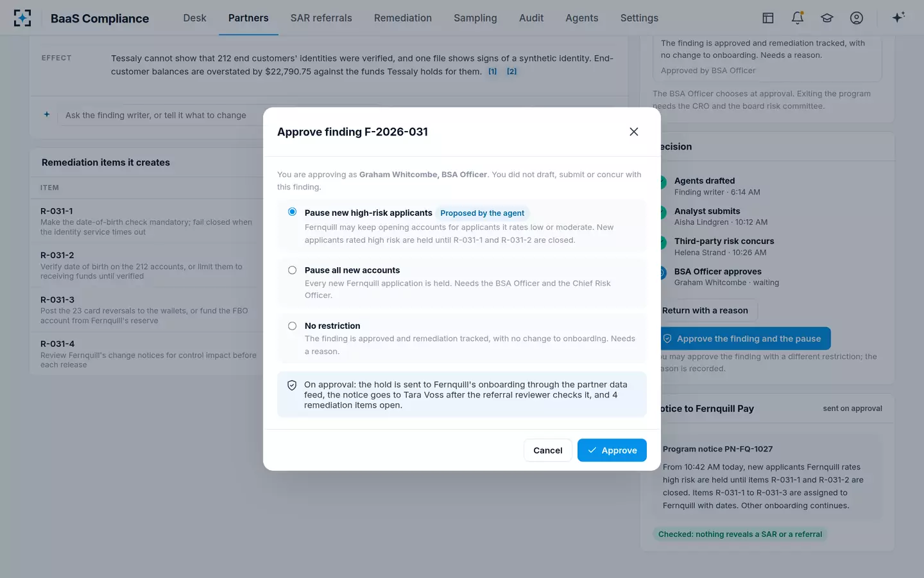The height and width of the screenshot is (578, 924).
Task: Open the sparkle assistant icon
Action: click(898, 17)
